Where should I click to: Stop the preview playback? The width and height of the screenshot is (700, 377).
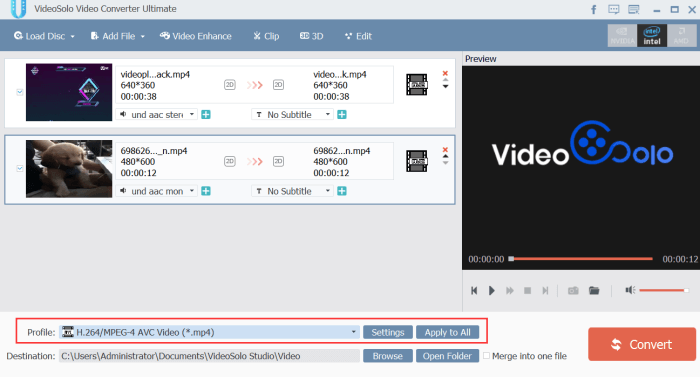527,291
